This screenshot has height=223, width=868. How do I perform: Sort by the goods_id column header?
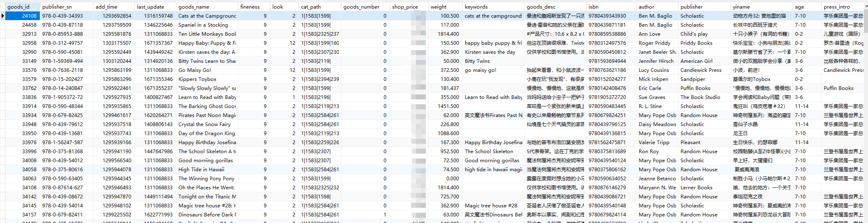pos(23,7)
